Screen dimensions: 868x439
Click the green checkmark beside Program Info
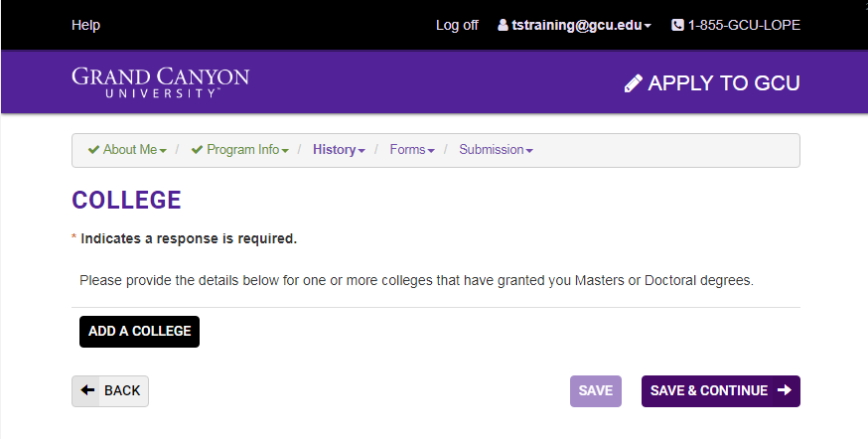(x=197, y=149)
